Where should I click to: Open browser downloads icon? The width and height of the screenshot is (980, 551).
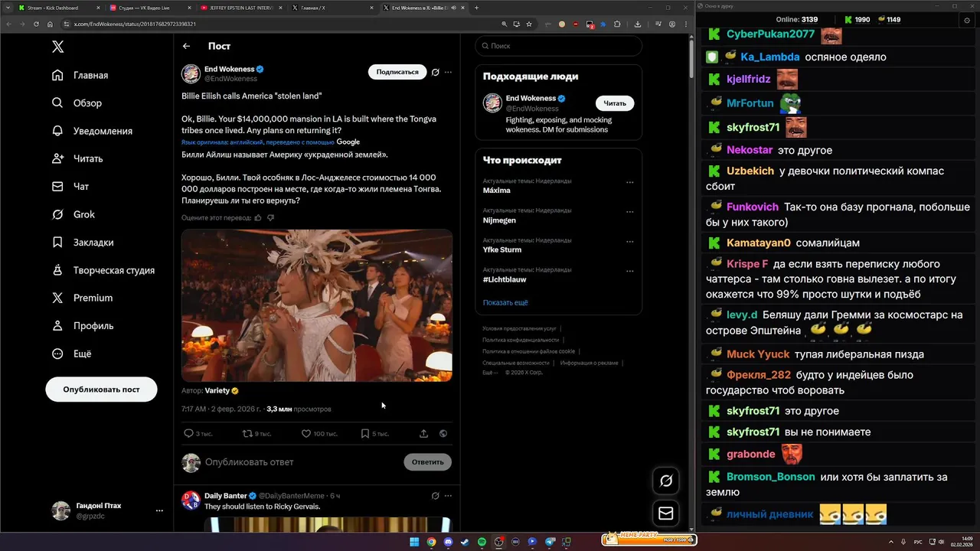[x=638, y=24]
